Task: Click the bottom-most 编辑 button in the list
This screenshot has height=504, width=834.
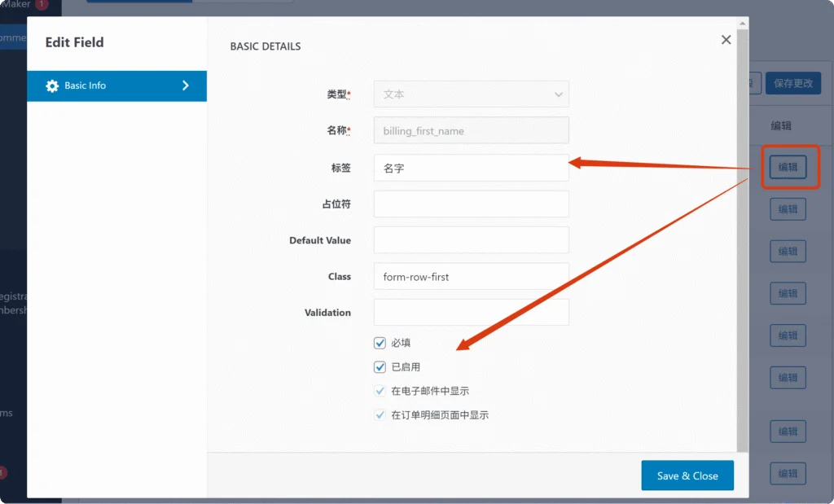Action: (x=788, y=473)
